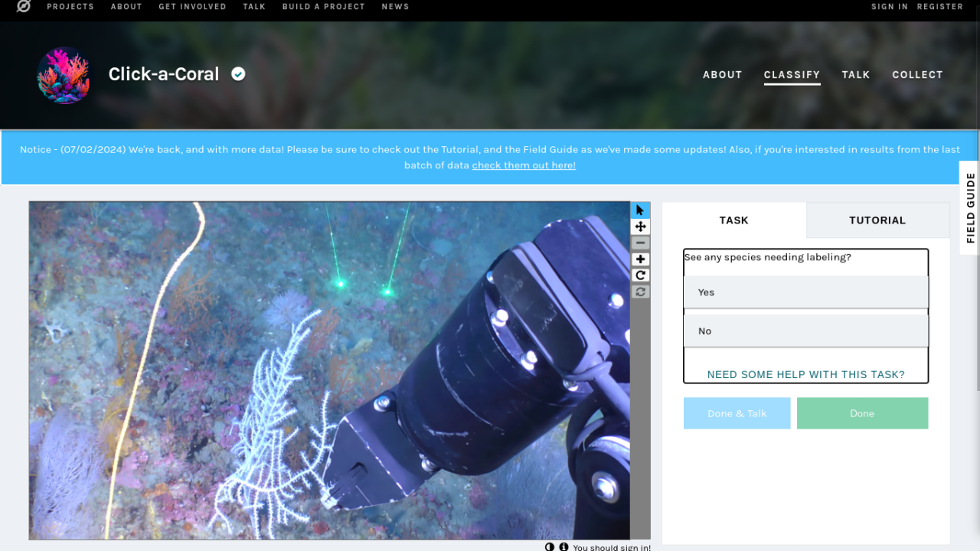
Task: Open 'Need some help with this task?'
Action: (805, 374)
